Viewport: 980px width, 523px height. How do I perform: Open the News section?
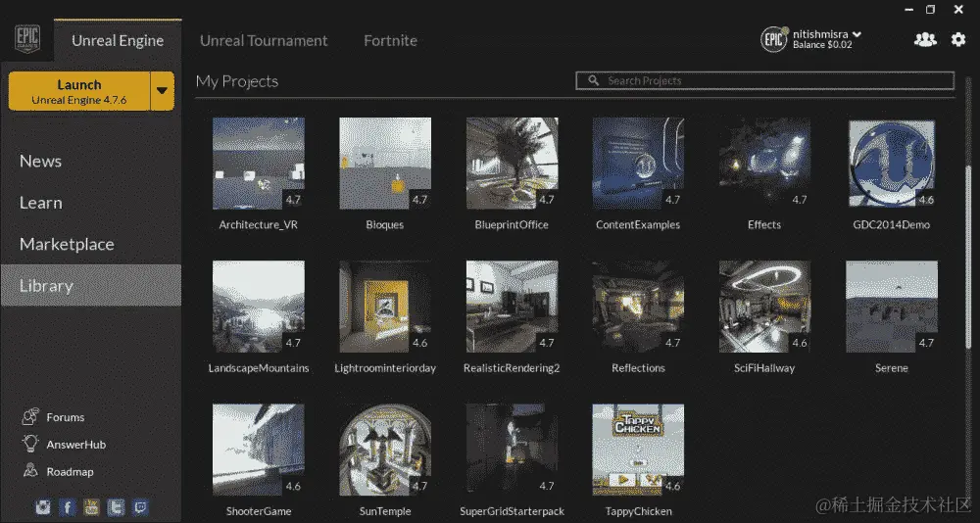click(x=40, y=162)
